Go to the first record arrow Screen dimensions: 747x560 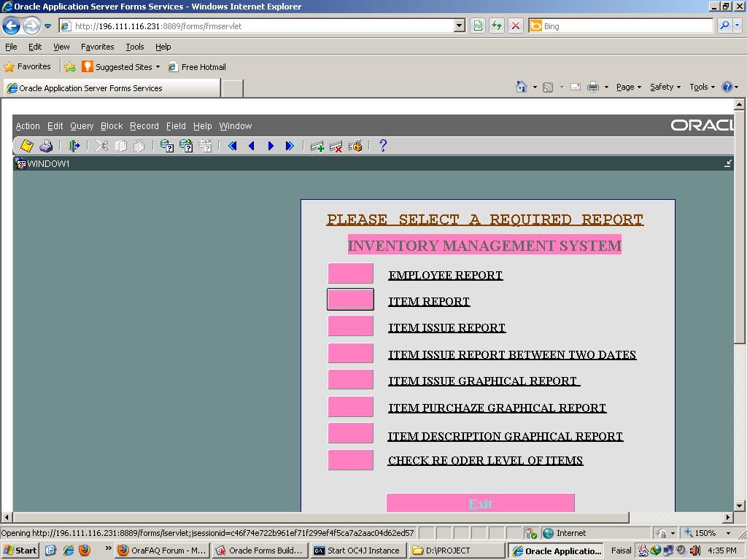(233, 146)
